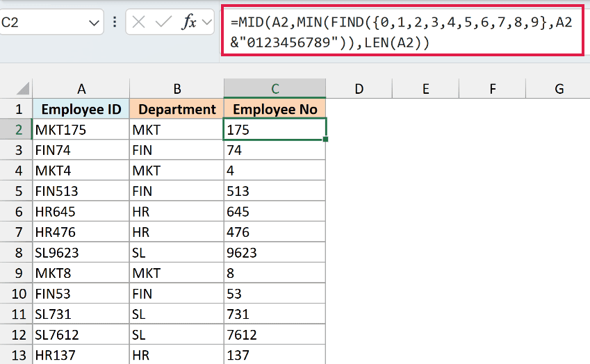This screenshot has height=364, width=590.
Task: Select cell containing HR137
Action: 81,354
